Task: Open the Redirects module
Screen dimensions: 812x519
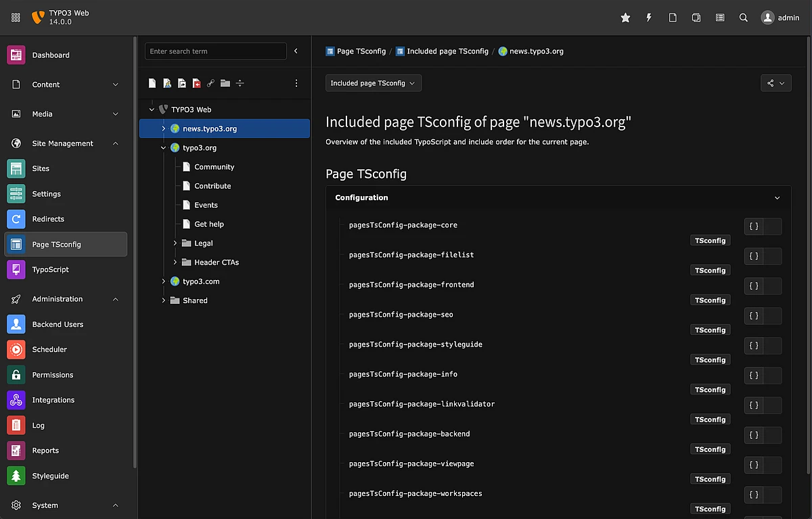Action: 48,219
